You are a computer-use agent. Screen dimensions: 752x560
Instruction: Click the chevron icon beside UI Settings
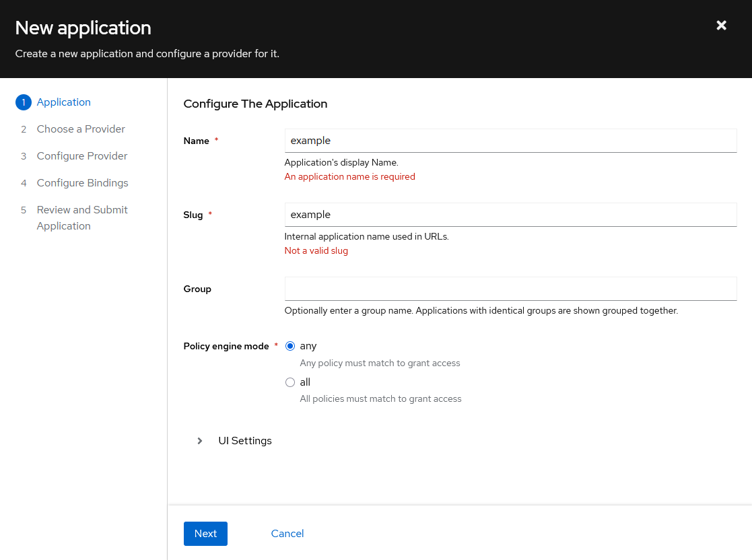(x=199, y=441)
